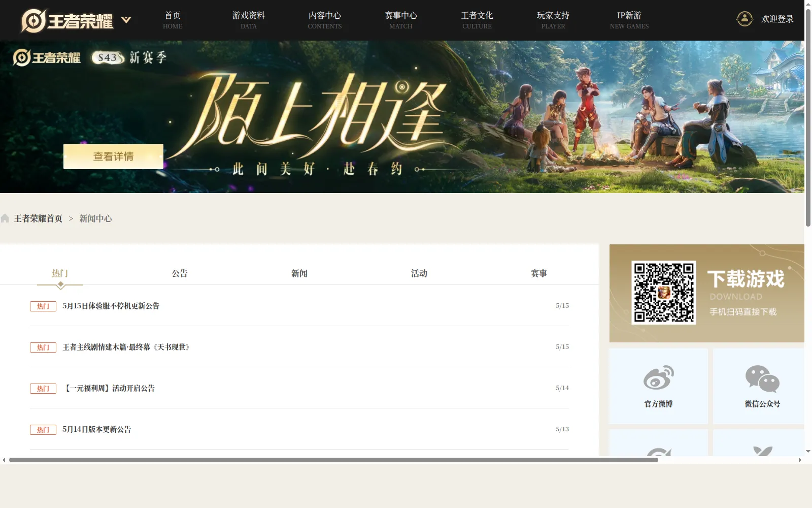Expand the dropdown arrow beside the top logo

[126, 20]
